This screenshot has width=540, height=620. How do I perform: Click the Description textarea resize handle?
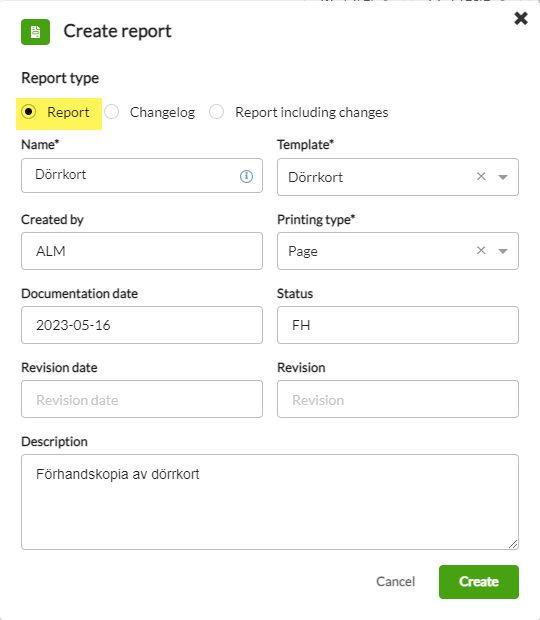513,544
